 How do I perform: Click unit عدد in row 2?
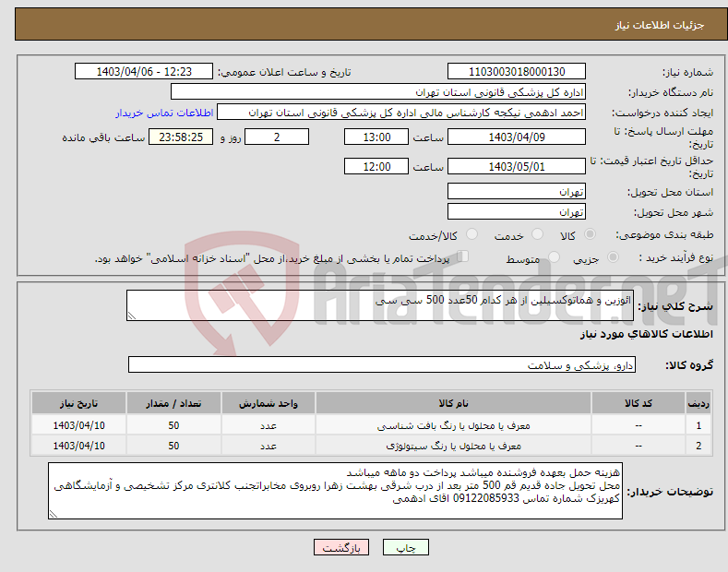click(x=269, y=447)
